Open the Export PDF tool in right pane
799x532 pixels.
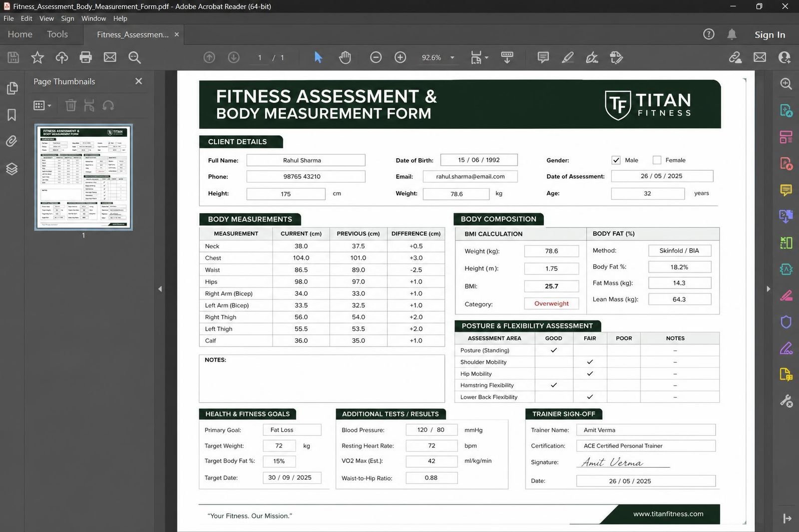coord(786,110)
